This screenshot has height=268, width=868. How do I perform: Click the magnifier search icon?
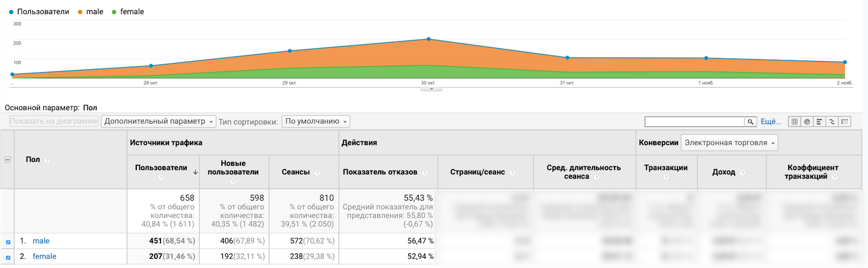point(751,122)
